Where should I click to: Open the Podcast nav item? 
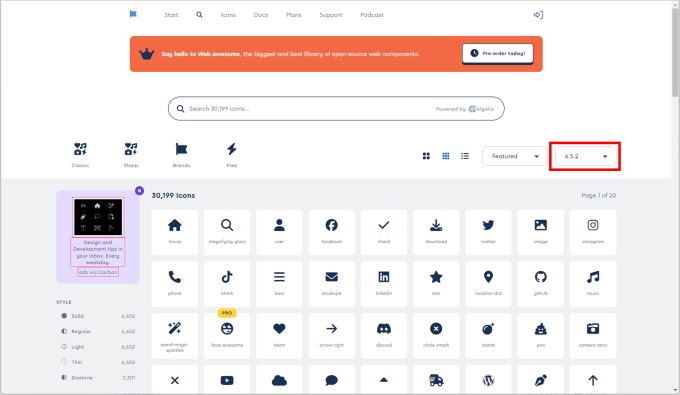(x=372, y=15)
